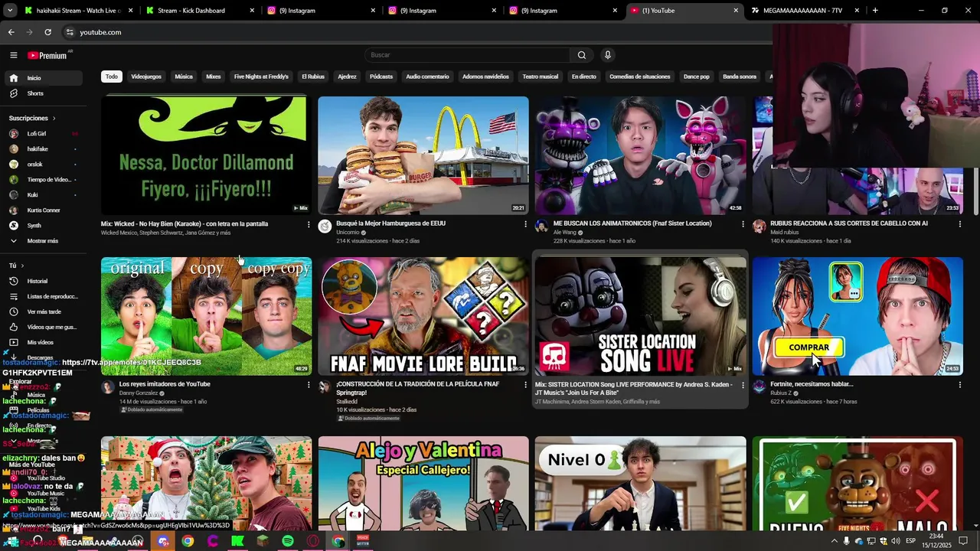This screenshot has width=980, height=551.
Task: Open notification center in the taskbar
Action: click(962, 541)
